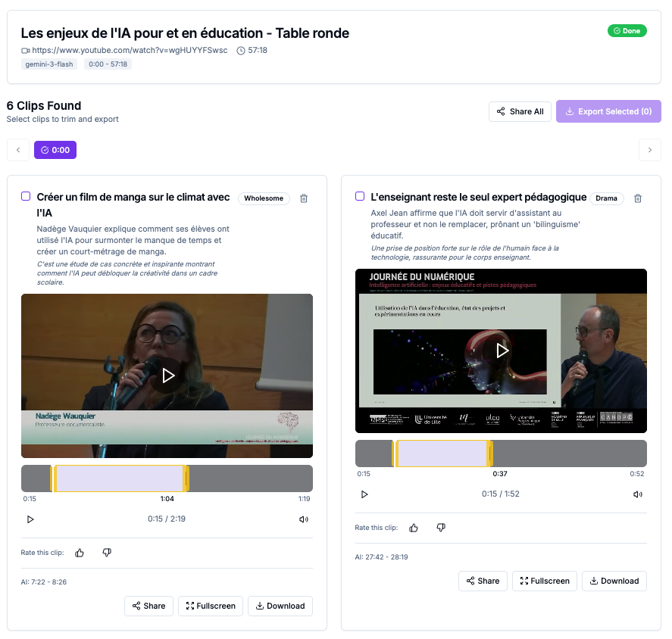Select the 0:00 segment tab
The width and height of the screenshot is (672, 639).
[55, 150]
